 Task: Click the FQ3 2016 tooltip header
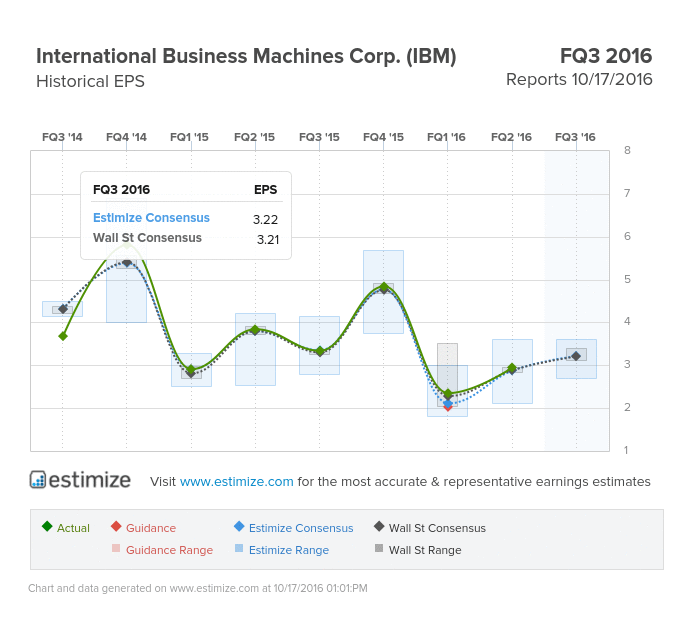point(121,190)
